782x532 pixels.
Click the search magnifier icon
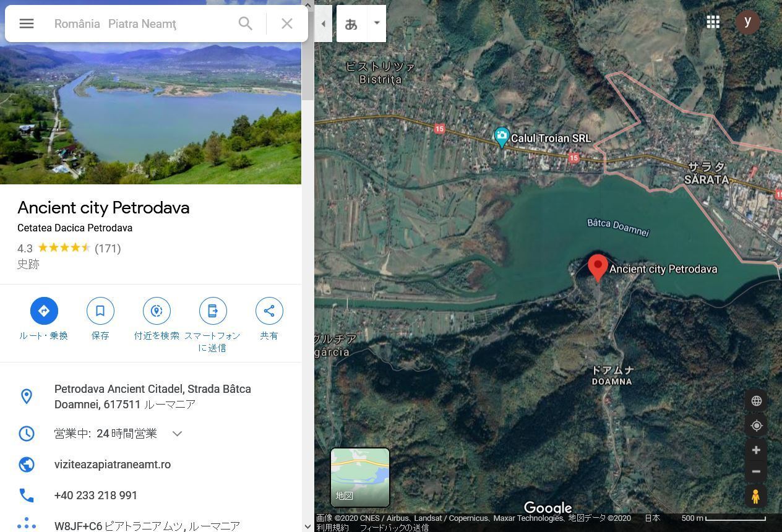pos(246,24)
